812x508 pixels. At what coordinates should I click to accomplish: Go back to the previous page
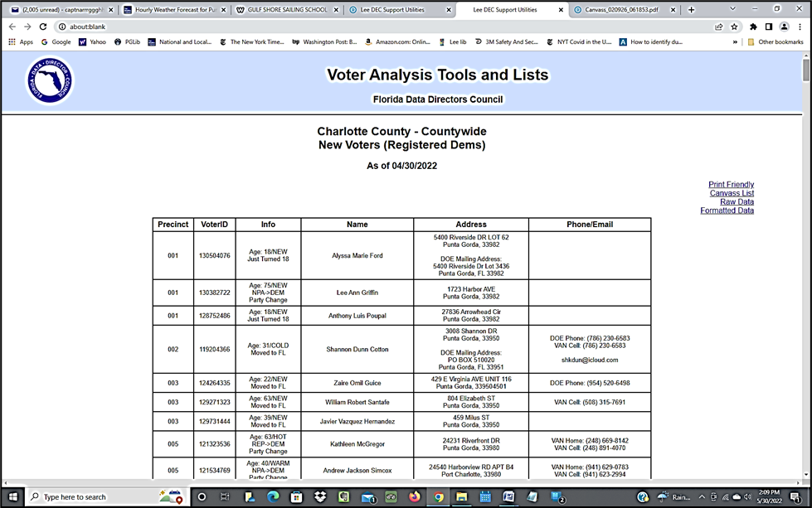12,27
